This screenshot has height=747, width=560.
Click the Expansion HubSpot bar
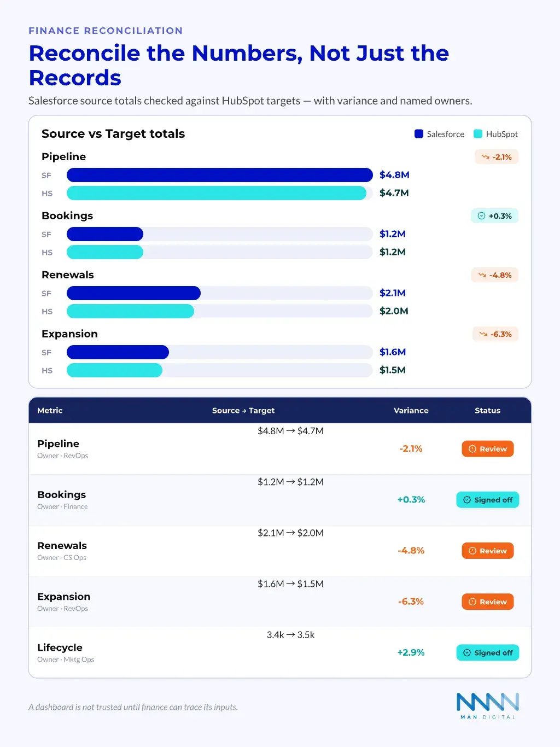coord(114,370)
